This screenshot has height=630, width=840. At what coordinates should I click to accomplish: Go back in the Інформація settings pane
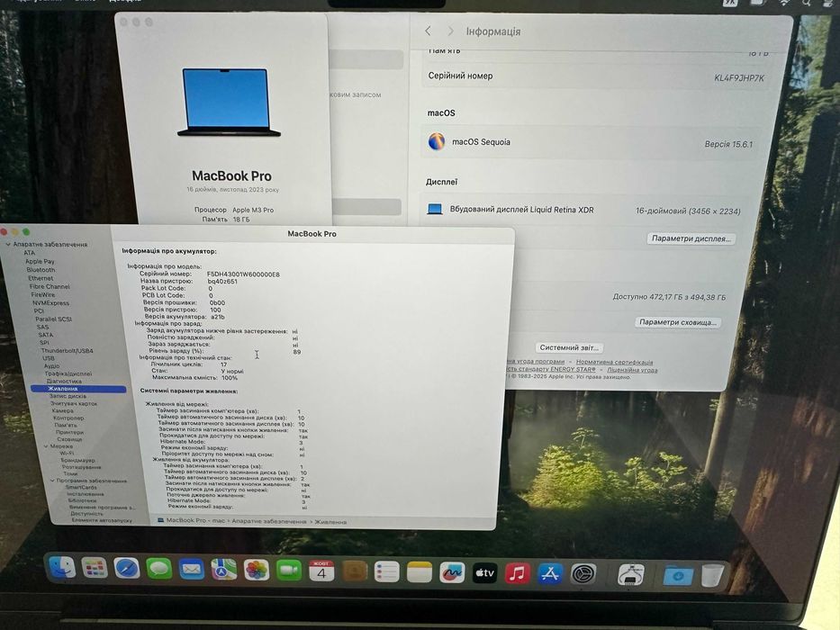click(428, 31)
